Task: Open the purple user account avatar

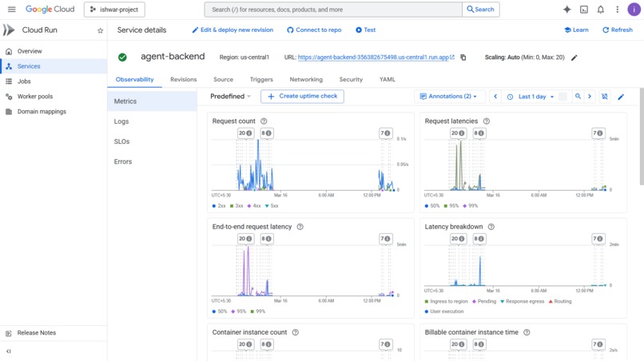Action: [x=634, y=10]
